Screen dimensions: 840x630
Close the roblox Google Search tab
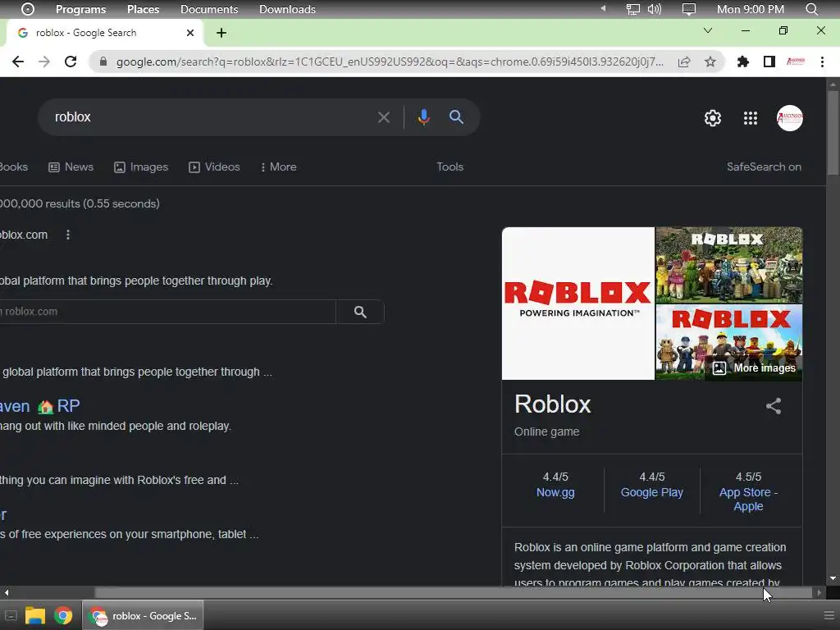coord(189,33)
